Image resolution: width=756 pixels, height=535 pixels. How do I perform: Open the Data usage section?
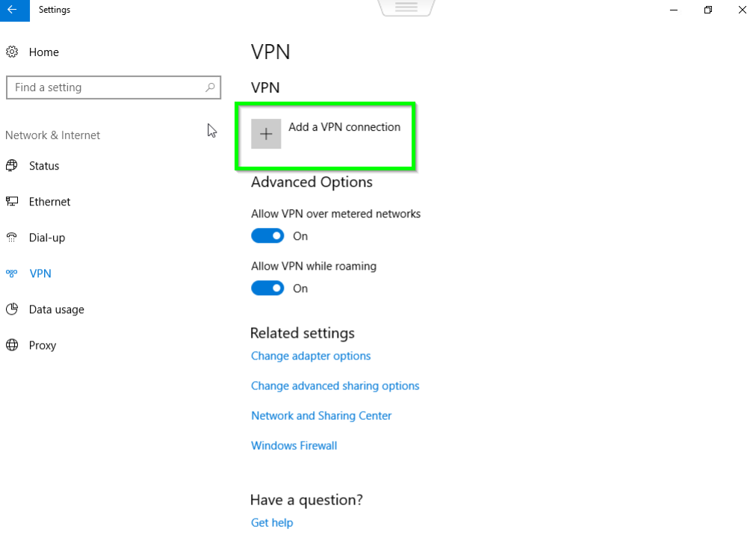click(x=57, y=309)
